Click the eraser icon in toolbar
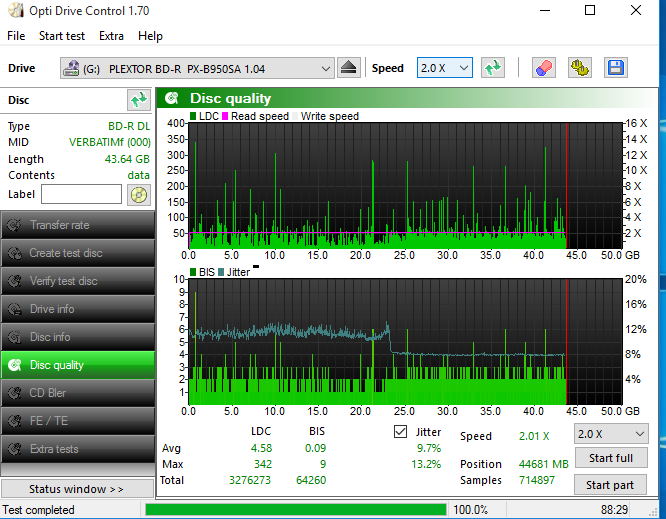This screenshot has width=666, height=519. coord(544,68)
